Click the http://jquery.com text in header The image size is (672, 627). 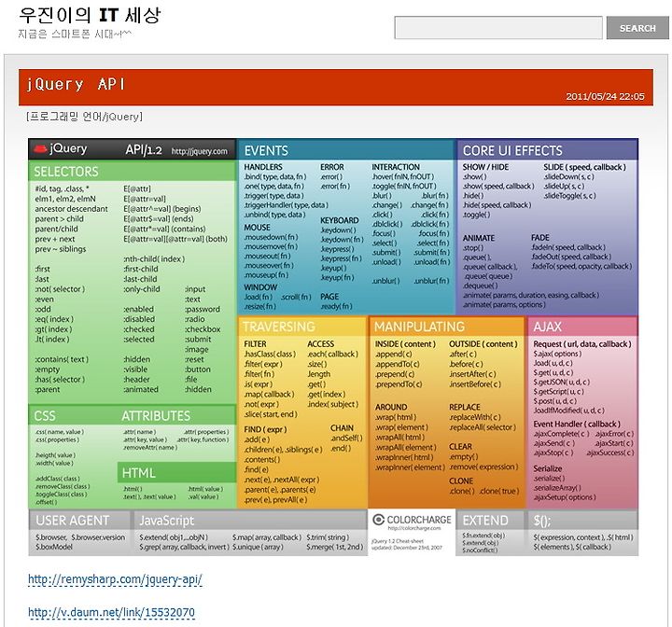[200, 151]
